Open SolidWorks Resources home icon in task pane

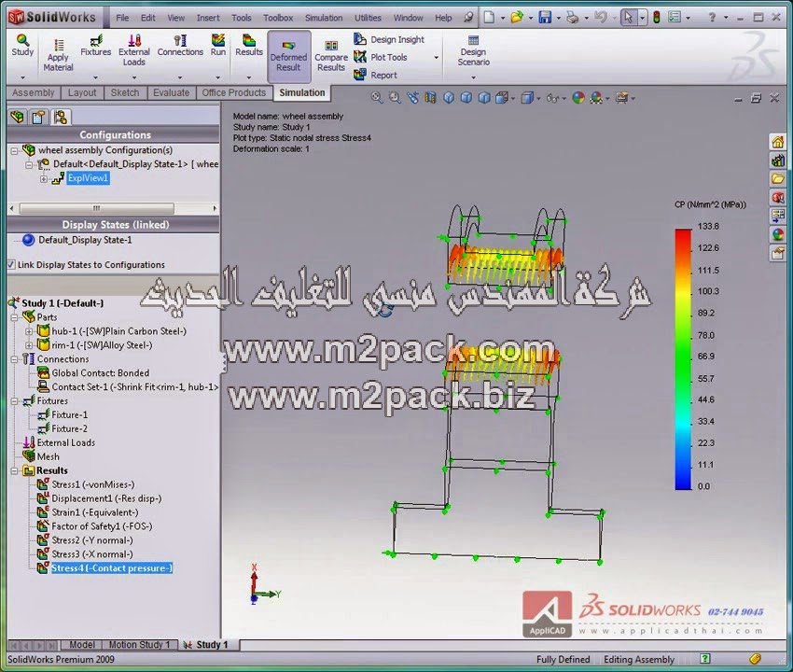tap(778, 142)
